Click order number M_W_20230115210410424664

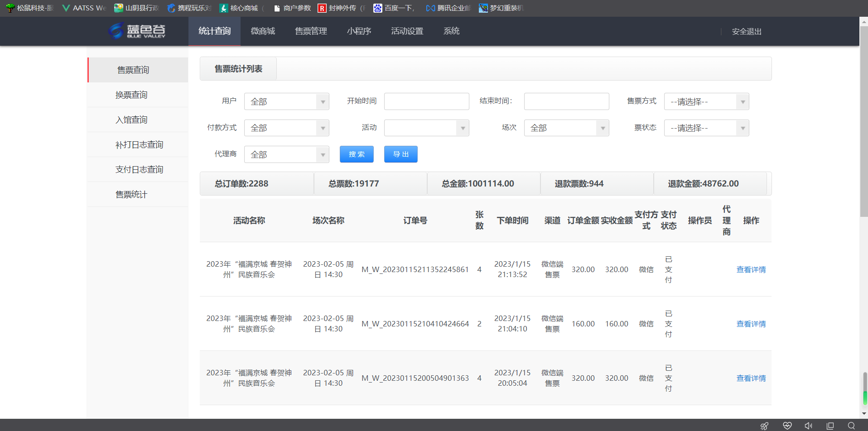click(415, 324)
